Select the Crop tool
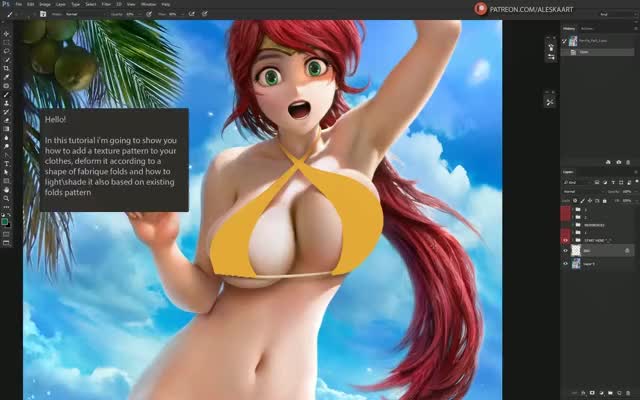 [6, 68]
